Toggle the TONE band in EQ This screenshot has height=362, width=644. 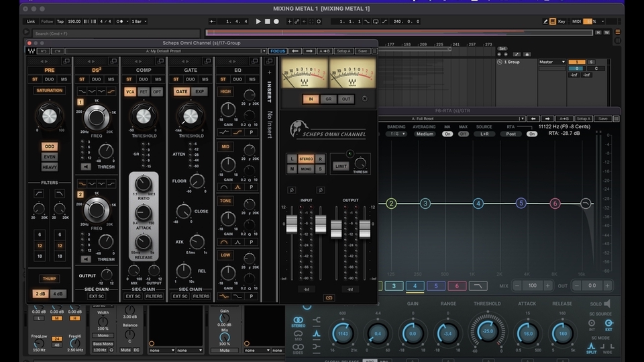[225, 201]
